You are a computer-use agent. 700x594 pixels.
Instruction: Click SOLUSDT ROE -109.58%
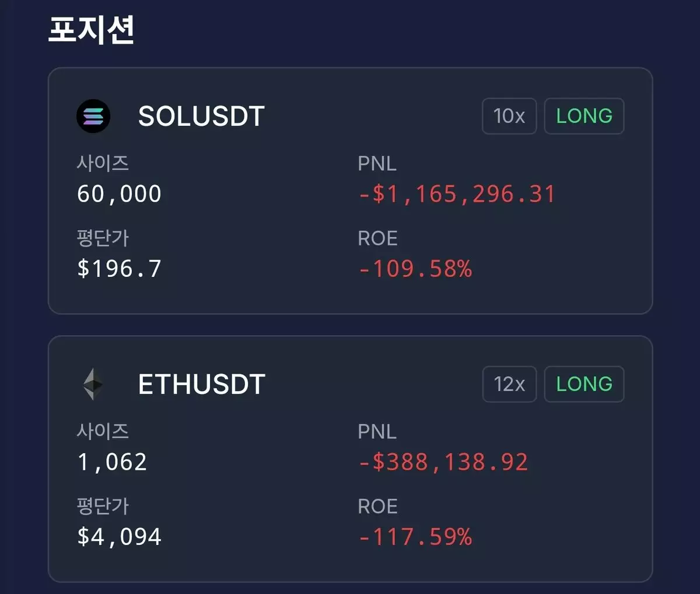(415, 269)
